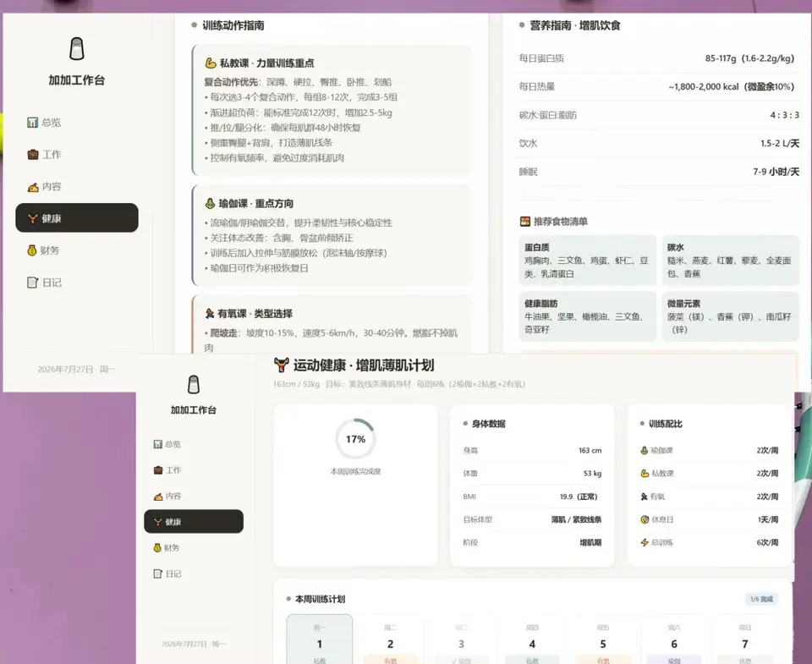The width and height of the screenshot is (812, 664).
Task: Select day 1 周一 私教 card
Action: (320, 640)
